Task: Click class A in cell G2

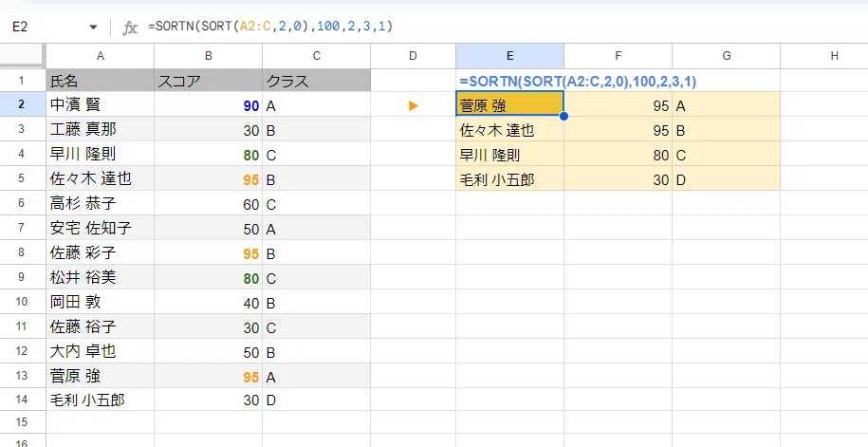Action: (727, 104)
